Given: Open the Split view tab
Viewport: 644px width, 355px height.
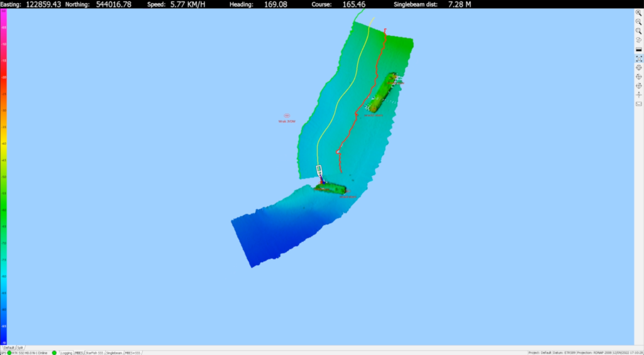Looking at the screenshot, I should [21, 347].
